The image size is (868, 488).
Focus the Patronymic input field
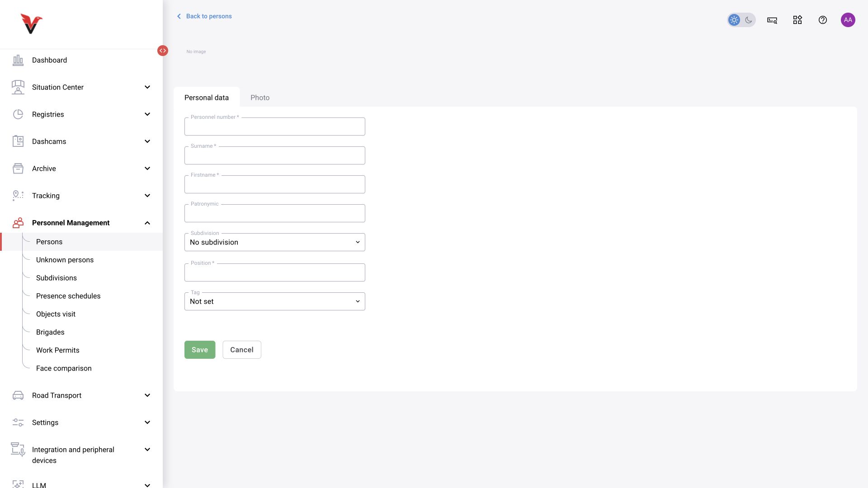[x=275, y=213]
